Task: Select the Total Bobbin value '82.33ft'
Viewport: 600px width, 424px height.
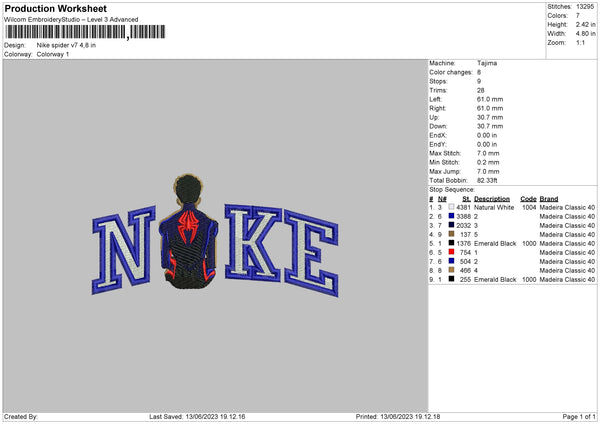Action: click(x=487, y=180)
